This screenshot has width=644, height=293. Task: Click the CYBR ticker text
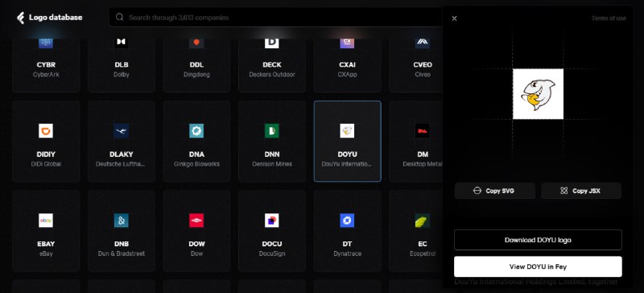[46, 64]
